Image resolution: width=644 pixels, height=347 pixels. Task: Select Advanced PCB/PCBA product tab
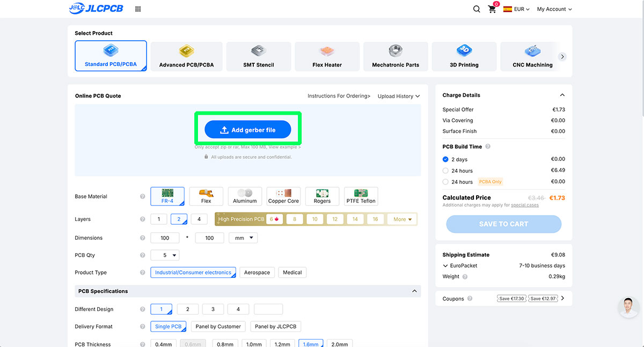pos(186,56)
